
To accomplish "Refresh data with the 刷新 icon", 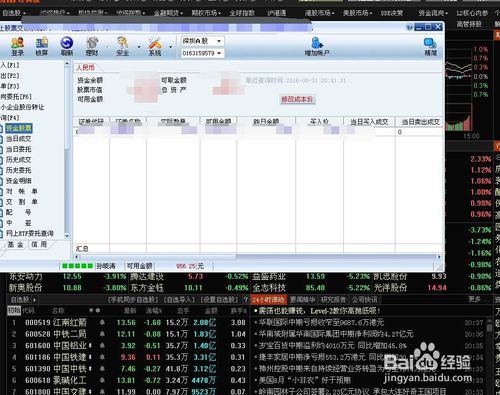I will tap(67, 46).
